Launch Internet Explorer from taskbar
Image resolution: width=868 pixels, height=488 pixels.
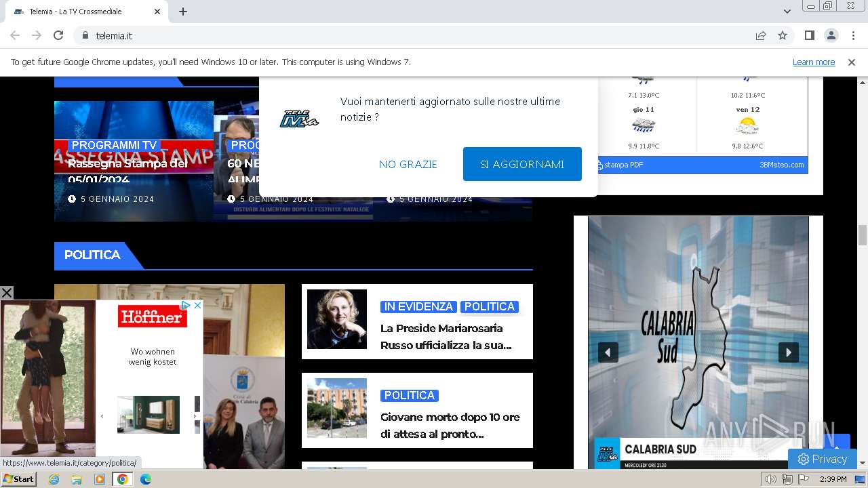(54, 479)
